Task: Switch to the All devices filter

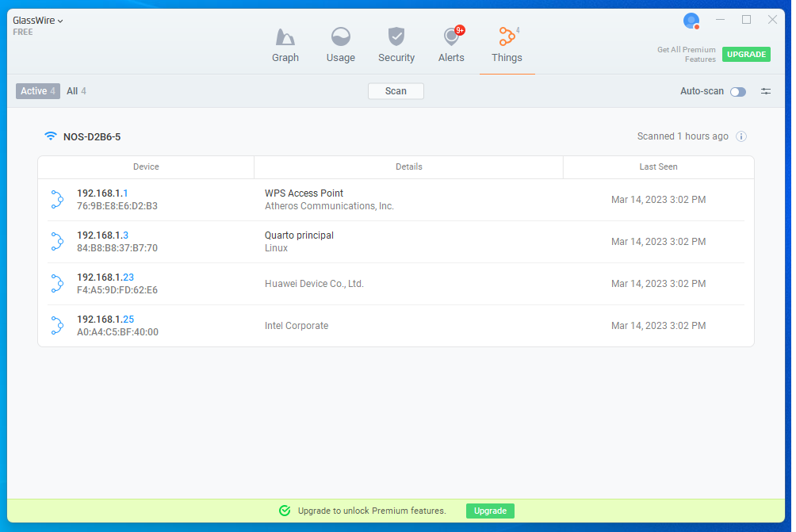Action: (76, 91)
